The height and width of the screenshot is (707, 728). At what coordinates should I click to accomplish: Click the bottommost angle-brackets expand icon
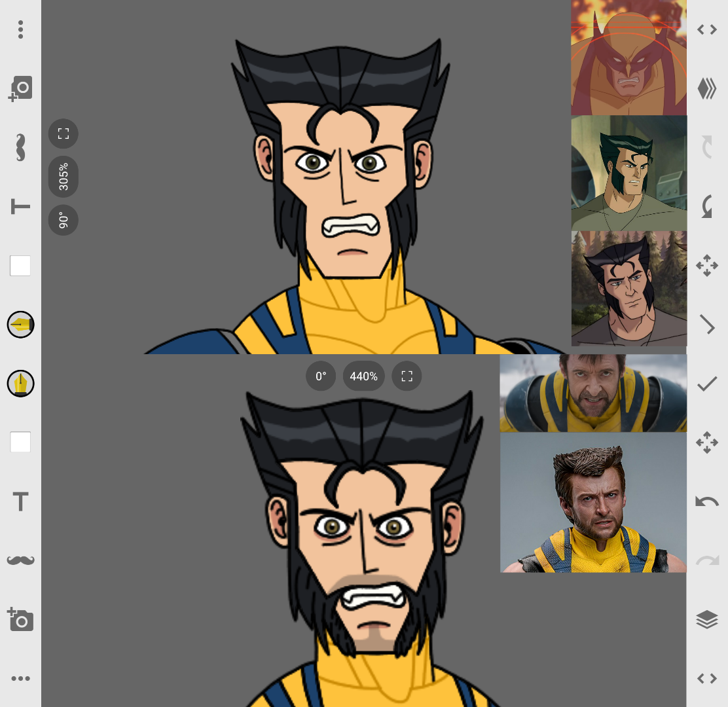707,678
